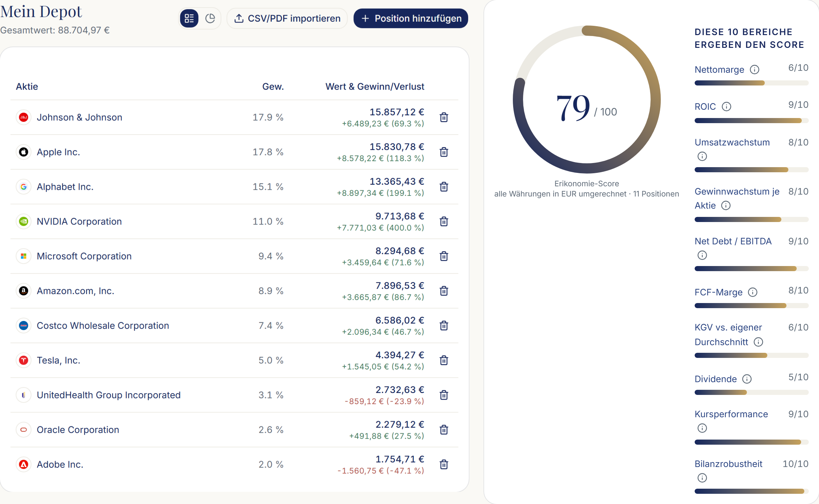This screenshot has width=819, height=504.
Task: Click the Dividende score bar
Action: click(751, 393)
